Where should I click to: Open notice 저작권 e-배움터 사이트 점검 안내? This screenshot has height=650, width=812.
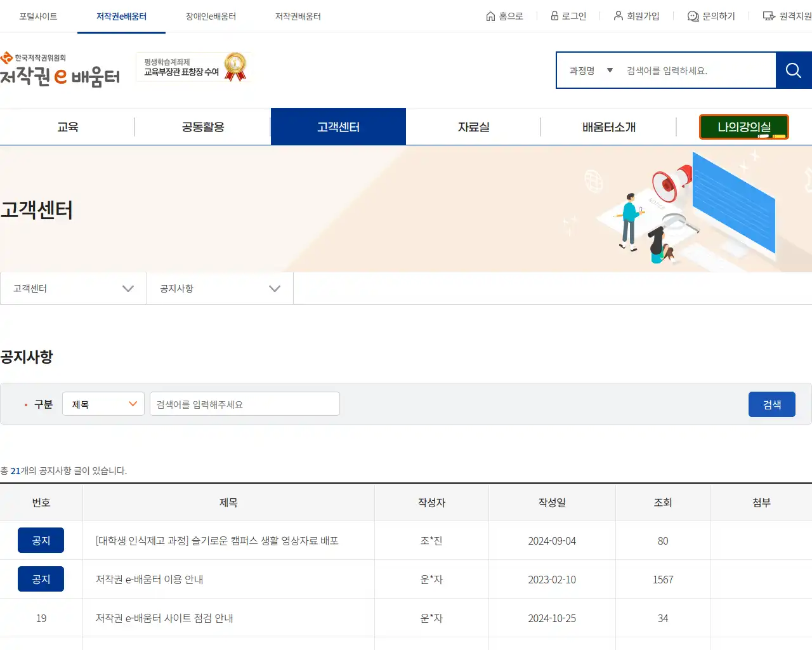[164, 618]
